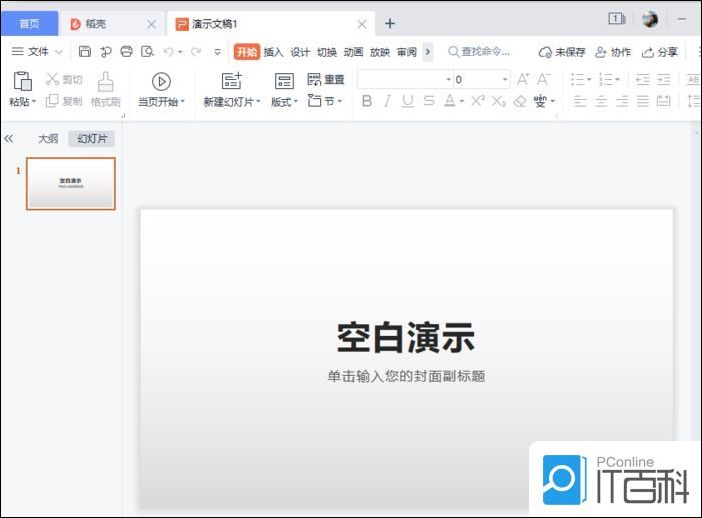Open the font color A swatch
Viewport: 702px width, 518px height.
pos(449,101)
